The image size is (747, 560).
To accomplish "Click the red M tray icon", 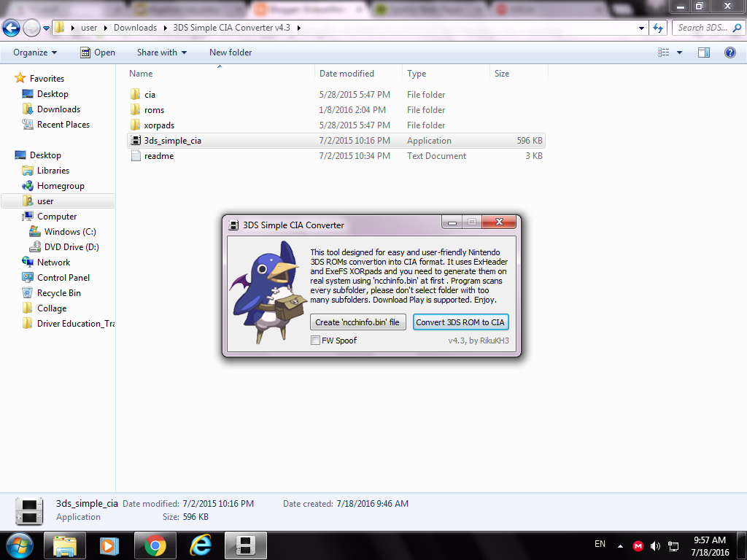I will pos(638,545).
